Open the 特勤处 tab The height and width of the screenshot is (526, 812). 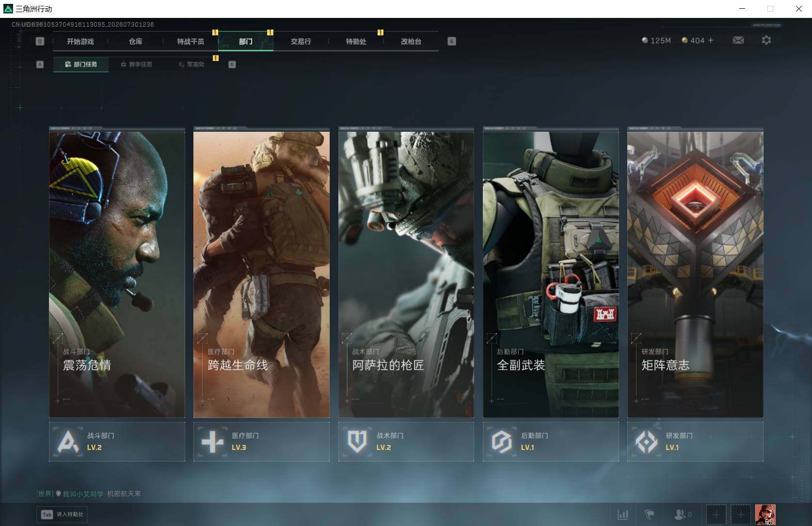pyautogui.click(x=356, y=42)
